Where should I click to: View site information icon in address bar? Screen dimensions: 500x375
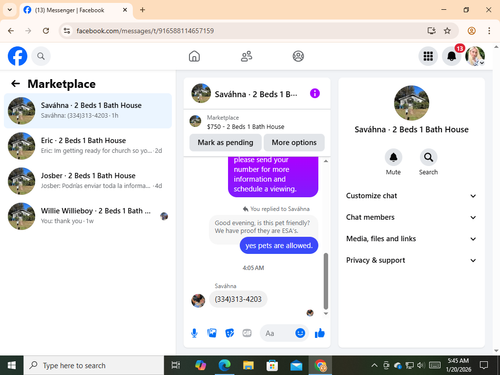click(x=67, y=31)
